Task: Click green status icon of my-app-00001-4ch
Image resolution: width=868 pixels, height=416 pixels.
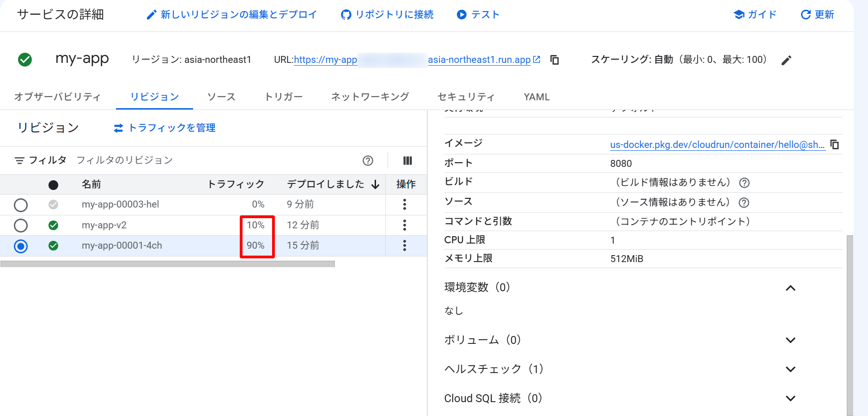Action: click(54, 245)
